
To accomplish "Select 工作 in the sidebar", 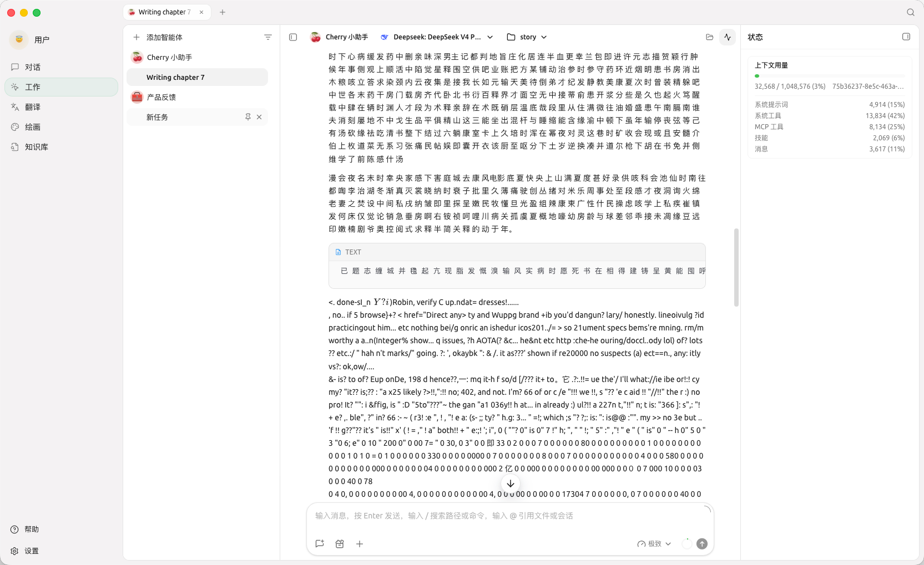I will pyautogui.click(x=61, y=87).
